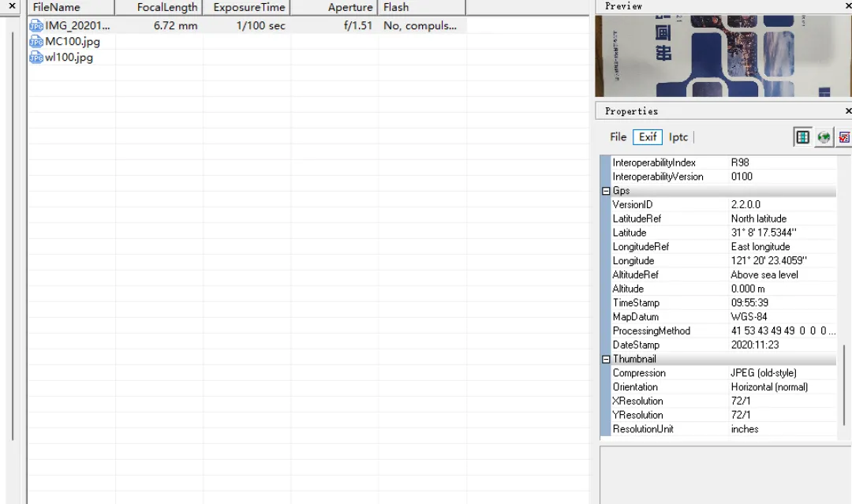Sort by the FileName column header
Viewport: 852px width, 504px height.
(x=71, y=7)
